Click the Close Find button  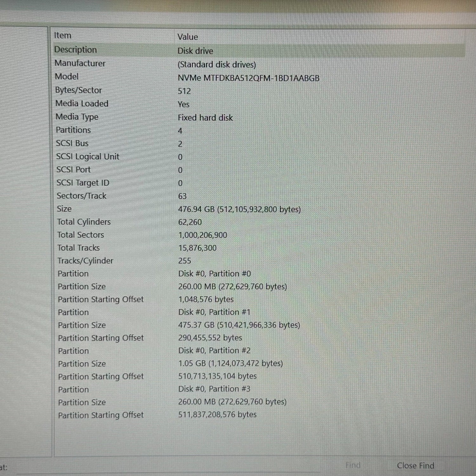coord(415,466)
